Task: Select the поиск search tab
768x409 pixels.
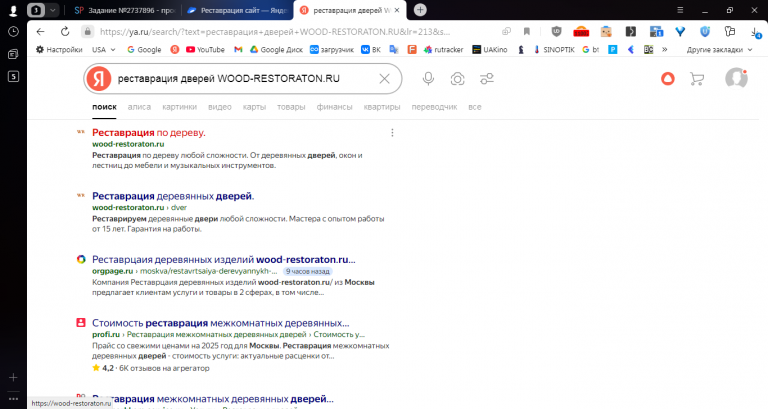Action: [104, 107]
